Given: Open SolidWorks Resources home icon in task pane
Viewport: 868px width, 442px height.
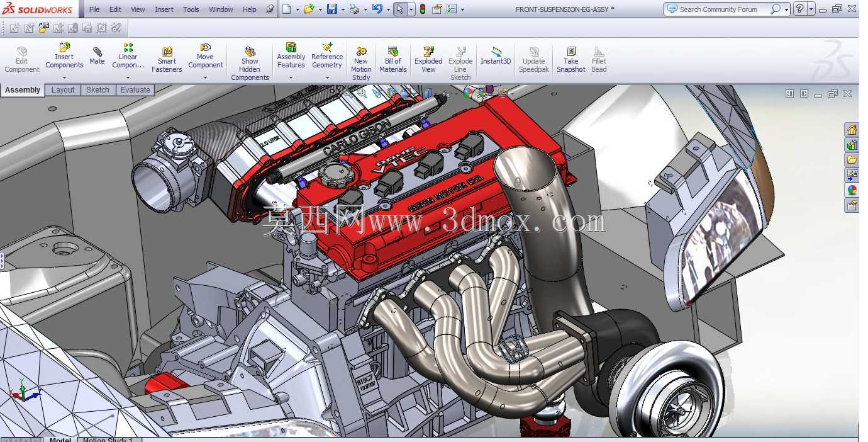Looking at the screenshot, I should (852, 130).
